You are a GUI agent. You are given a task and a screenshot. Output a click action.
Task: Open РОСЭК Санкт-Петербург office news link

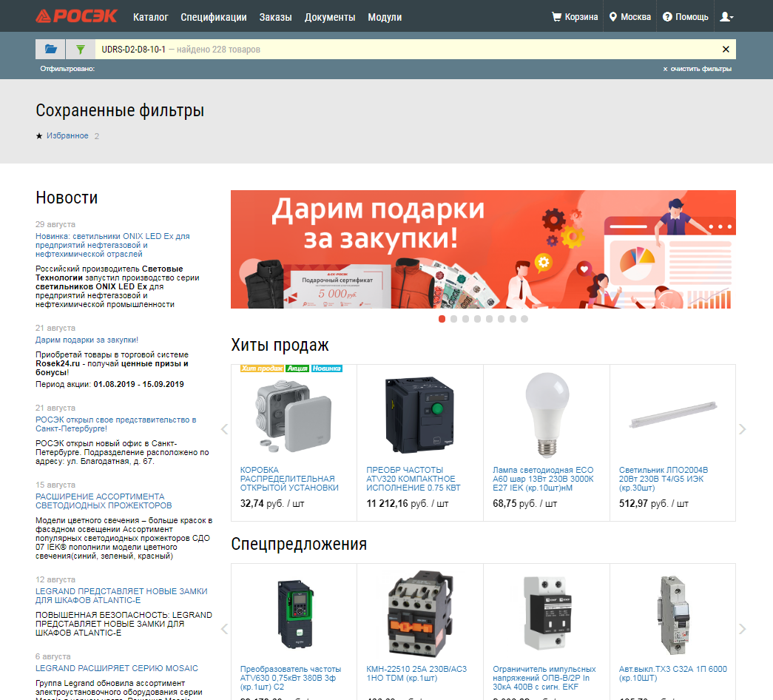point(116,424)
